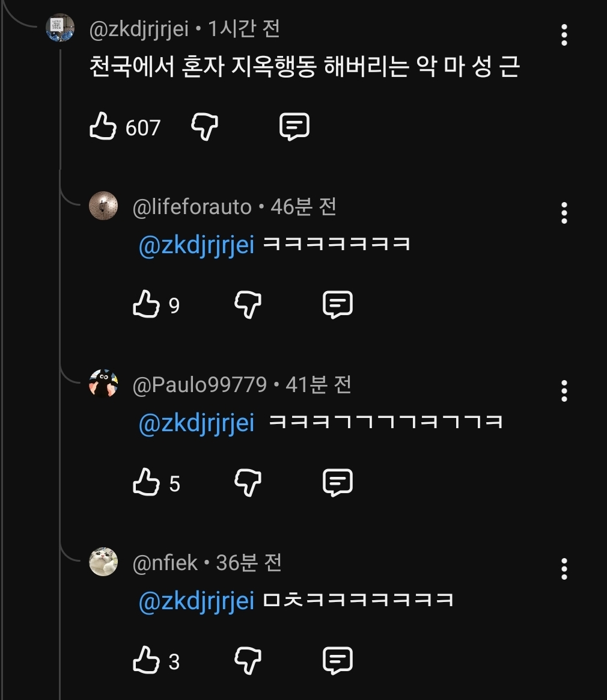Viewport: 607px width, 700px height.
Task: Dislike the @nfiek reply
Action: 248,662
